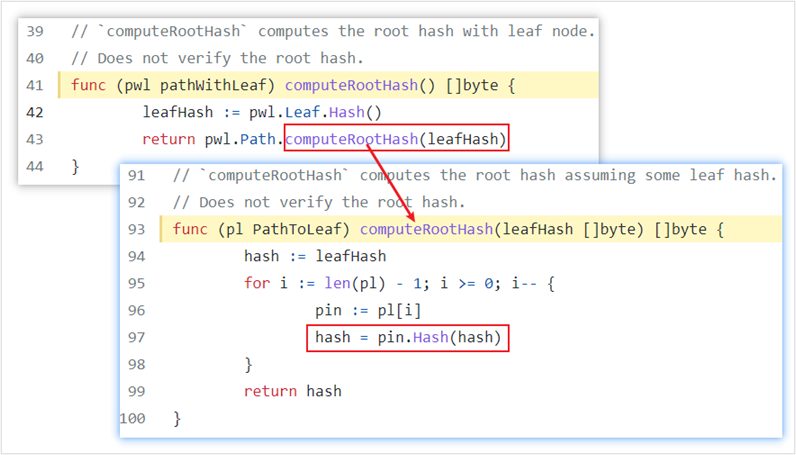
Task: Click the func keyword on line 41
Action: pos(89,85)
